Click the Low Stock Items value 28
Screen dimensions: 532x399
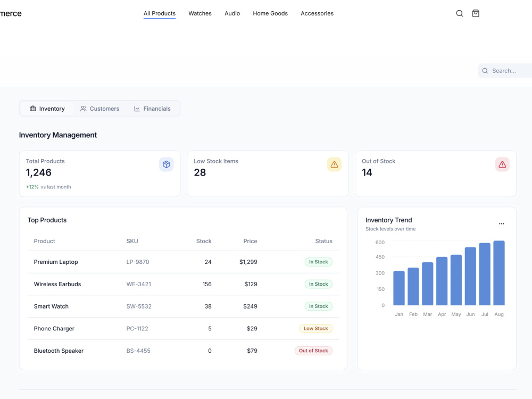200,173
